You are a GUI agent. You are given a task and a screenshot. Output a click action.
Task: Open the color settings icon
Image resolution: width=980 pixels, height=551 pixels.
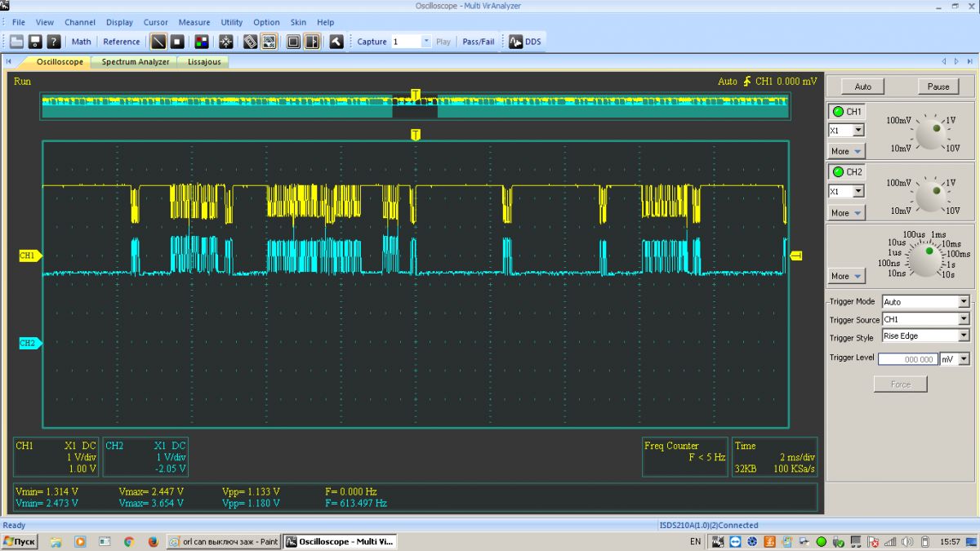coord(201,42)
